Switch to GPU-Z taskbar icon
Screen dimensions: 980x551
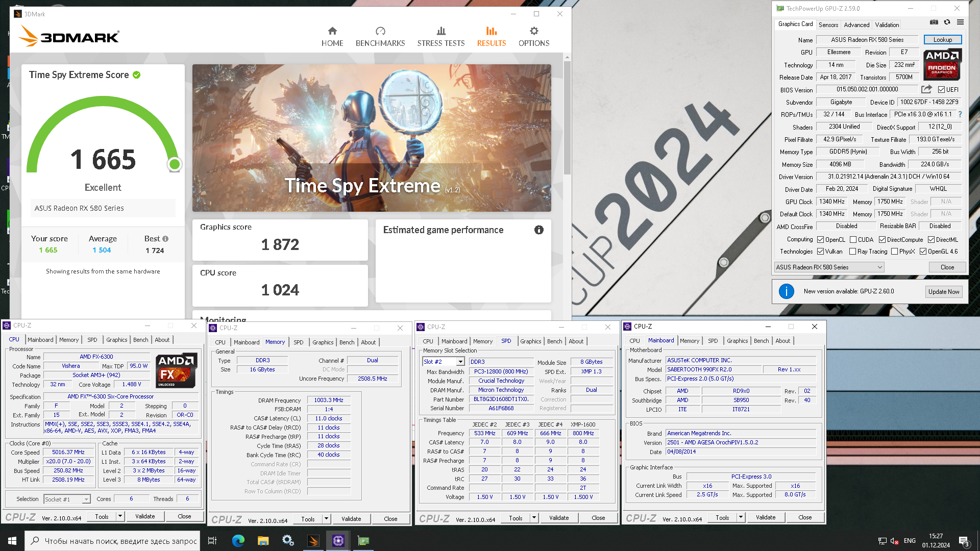point(363,541)
